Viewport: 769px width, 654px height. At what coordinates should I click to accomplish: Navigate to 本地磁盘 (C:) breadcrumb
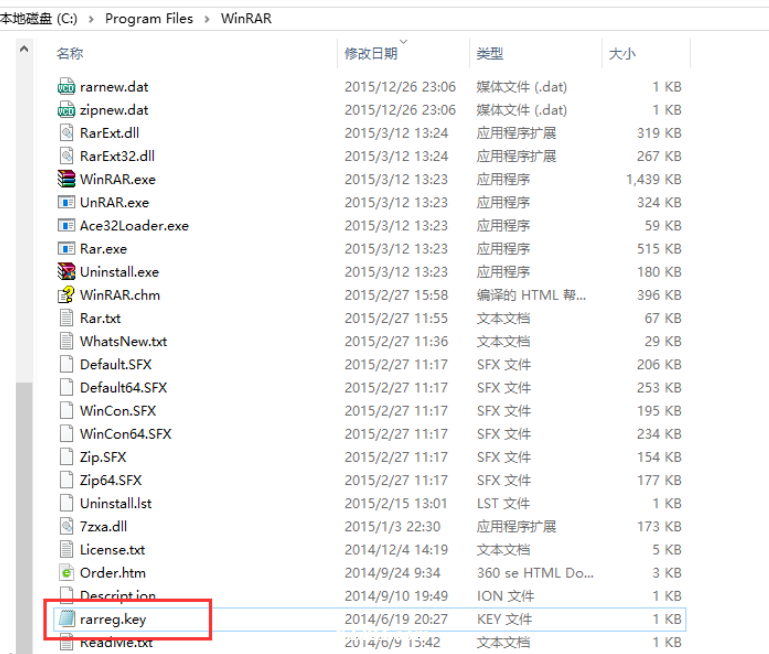click(39, 19)
